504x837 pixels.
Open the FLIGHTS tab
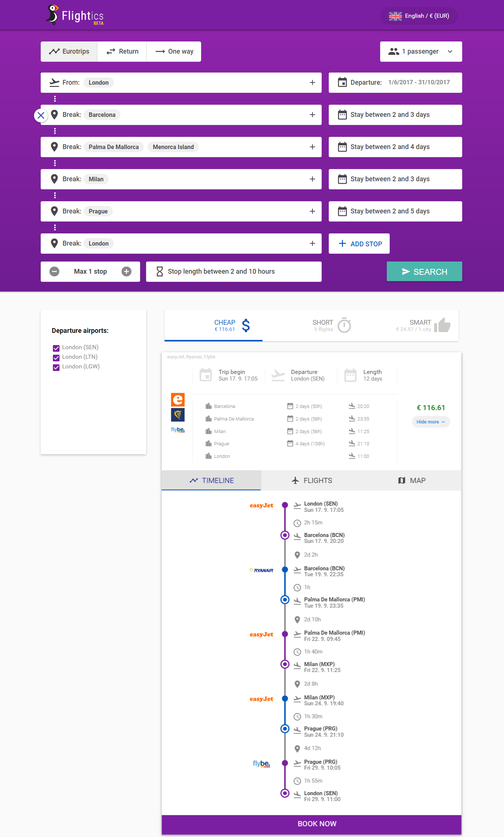click(x=311, y=480)
